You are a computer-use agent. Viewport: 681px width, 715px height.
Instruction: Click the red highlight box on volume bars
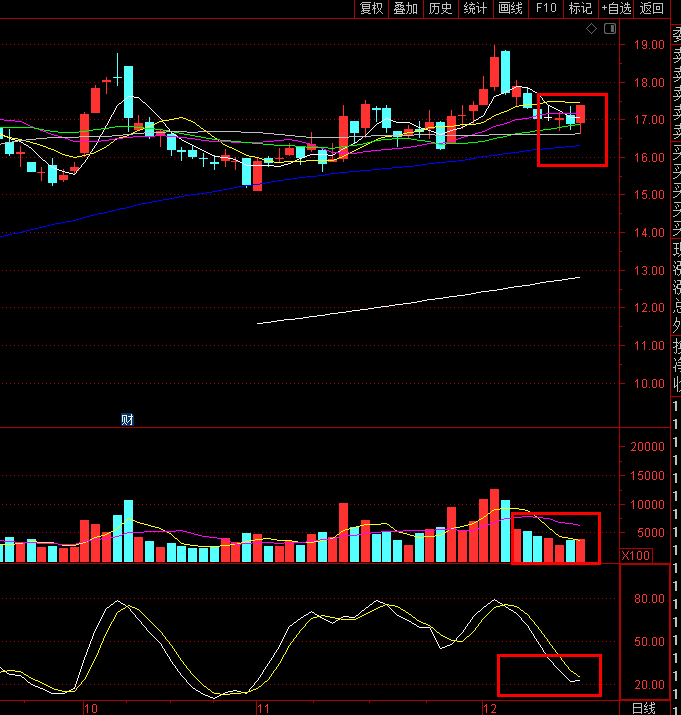coord(556,538)
